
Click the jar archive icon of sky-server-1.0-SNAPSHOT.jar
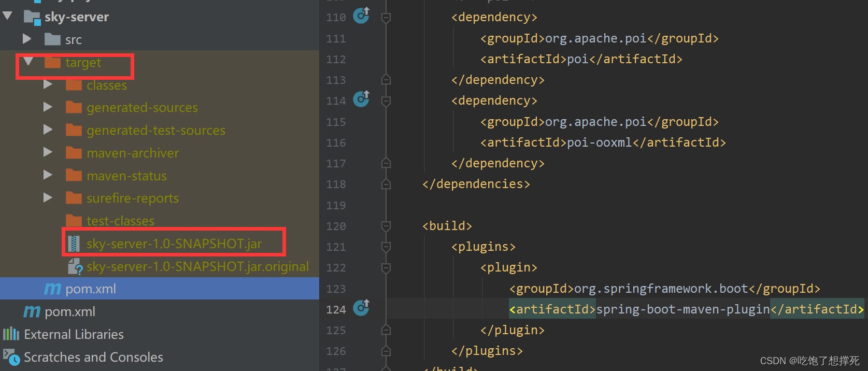pyautogui.click(x=74, y=244)
